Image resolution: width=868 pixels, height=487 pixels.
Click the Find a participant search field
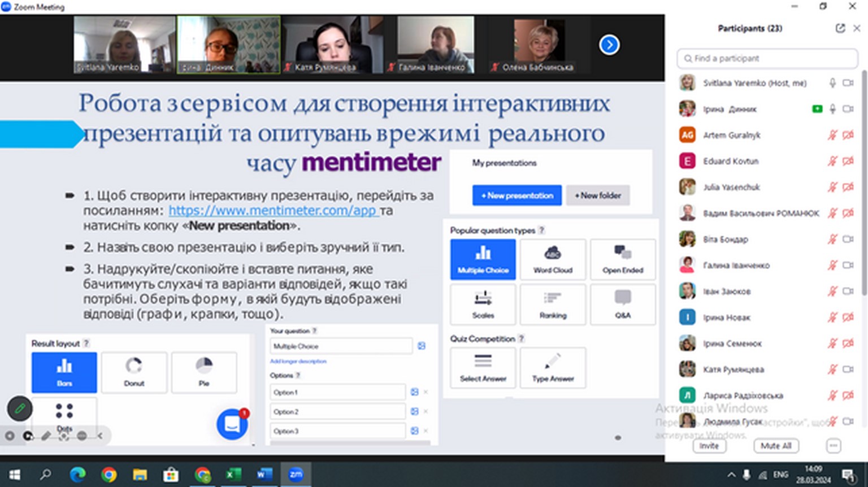[767, 58]
